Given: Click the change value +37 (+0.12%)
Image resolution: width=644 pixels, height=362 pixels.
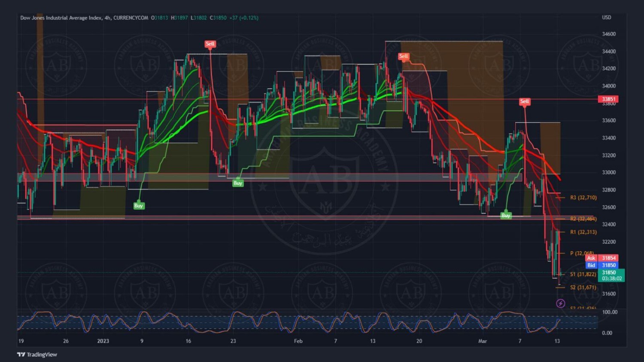Looking at the screenshot, I should point(243,18).
